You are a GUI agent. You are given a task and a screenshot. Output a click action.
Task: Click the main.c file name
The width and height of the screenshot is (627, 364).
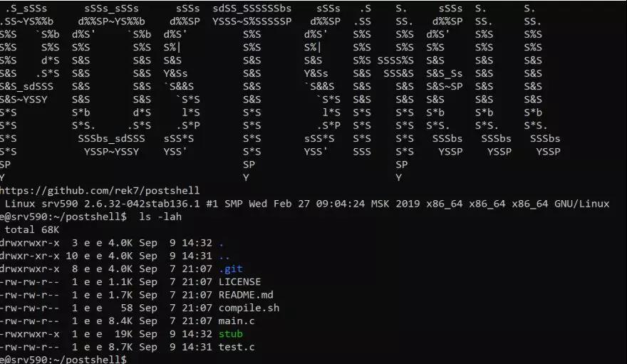click(237, 321)
